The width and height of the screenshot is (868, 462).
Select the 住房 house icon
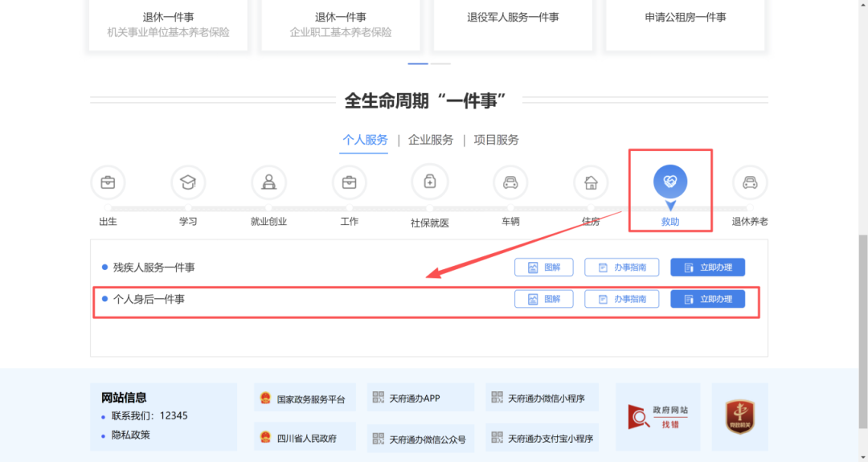[x=591, y=182]
